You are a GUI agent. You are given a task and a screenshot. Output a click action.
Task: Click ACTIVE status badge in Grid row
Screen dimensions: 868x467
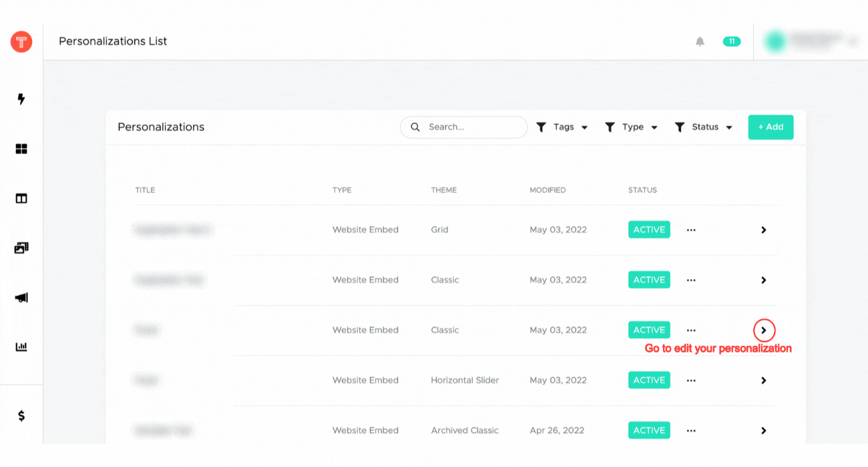point(649,229)
